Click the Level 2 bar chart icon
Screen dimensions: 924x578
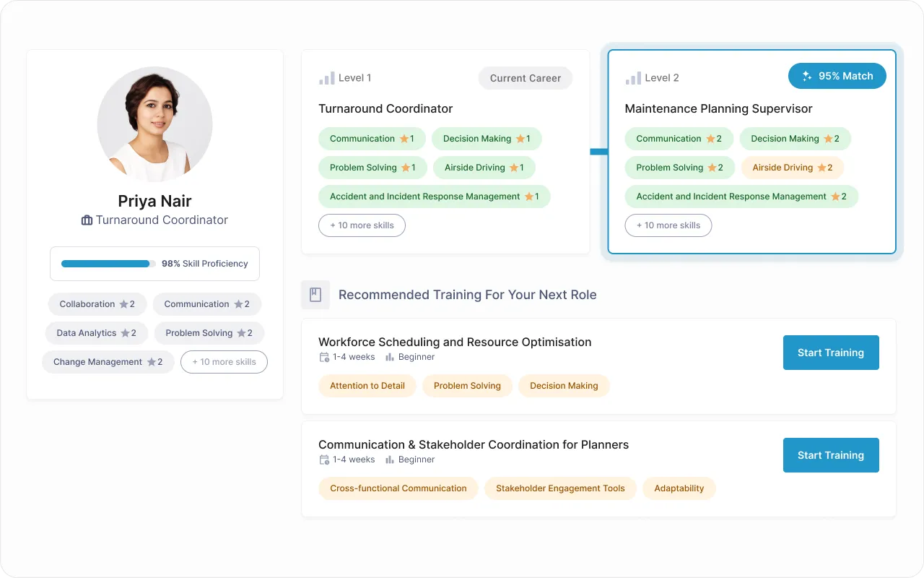point(632,78)
